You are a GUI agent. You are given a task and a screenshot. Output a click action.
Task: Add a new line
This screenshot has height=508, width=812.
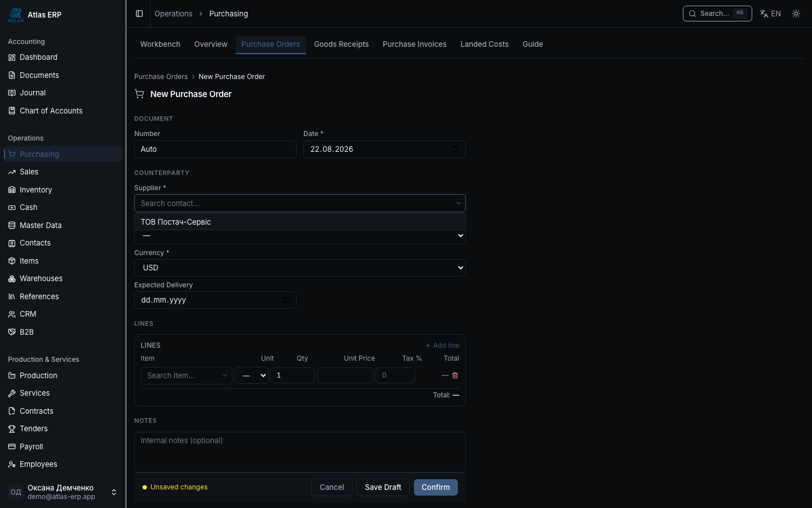point(442,345)
